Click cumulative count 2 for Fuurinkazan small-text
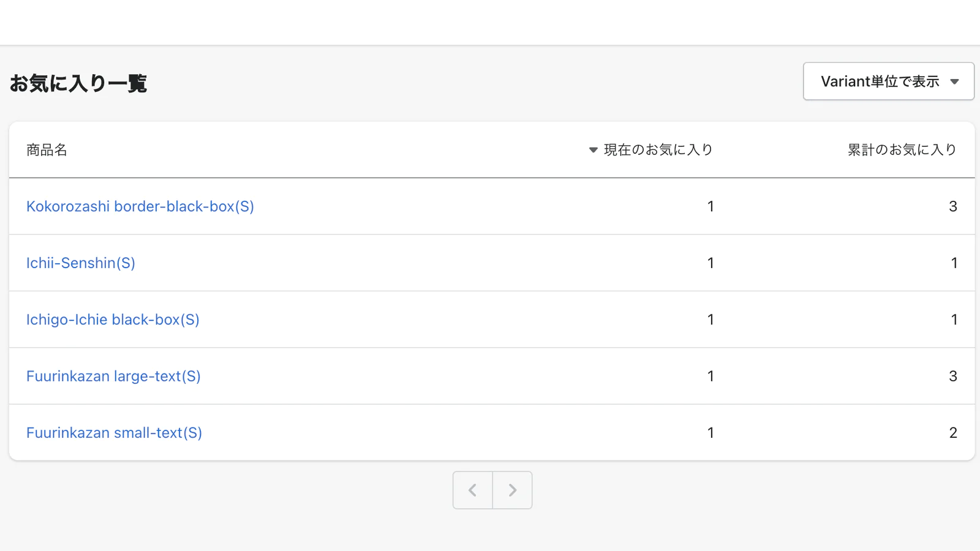Screen dimensions: 980x551 pos(952,433)
